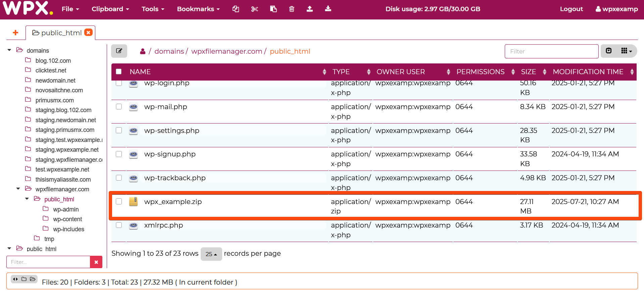Click the WPX logo
Image resolution: width=644 pixels, height=292 pixels.
[28, 8]
